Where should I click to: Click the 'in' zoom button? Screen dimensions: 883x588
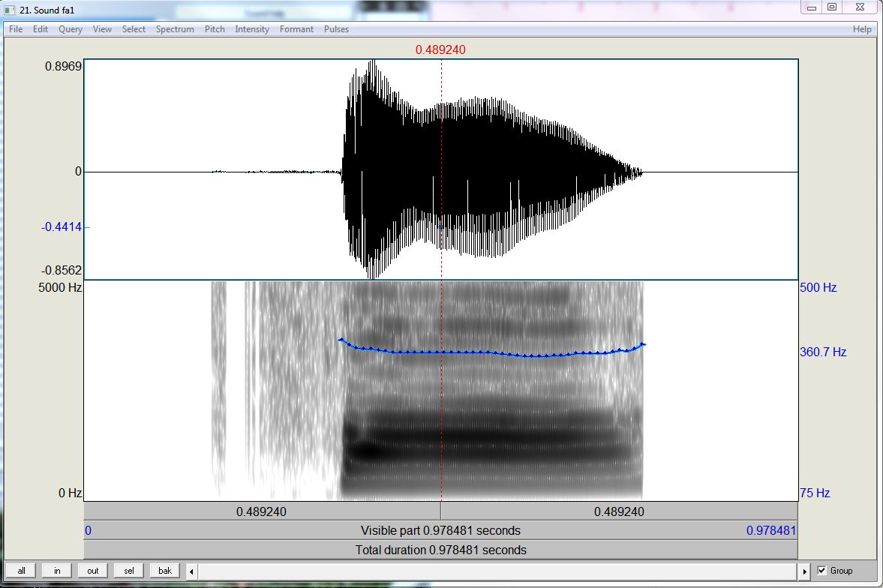click(57, 571)
